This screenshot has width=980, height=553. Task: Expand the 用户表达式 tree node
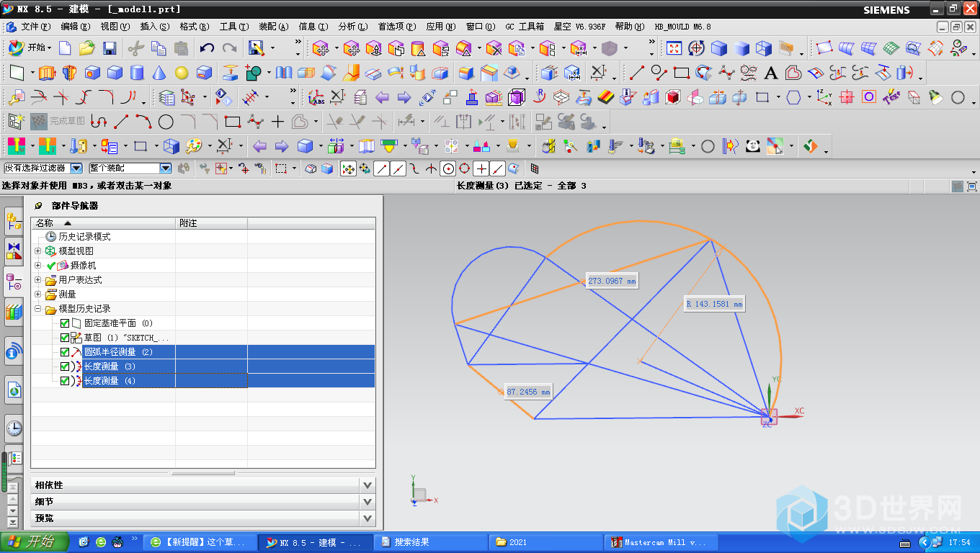point(38,280)
